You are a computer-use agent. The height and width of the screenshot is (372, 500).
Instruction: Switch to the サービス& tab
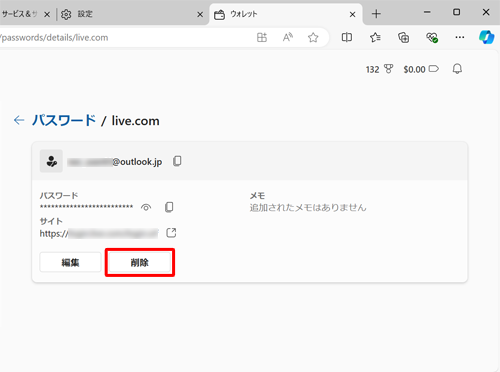tap(19, 14)
